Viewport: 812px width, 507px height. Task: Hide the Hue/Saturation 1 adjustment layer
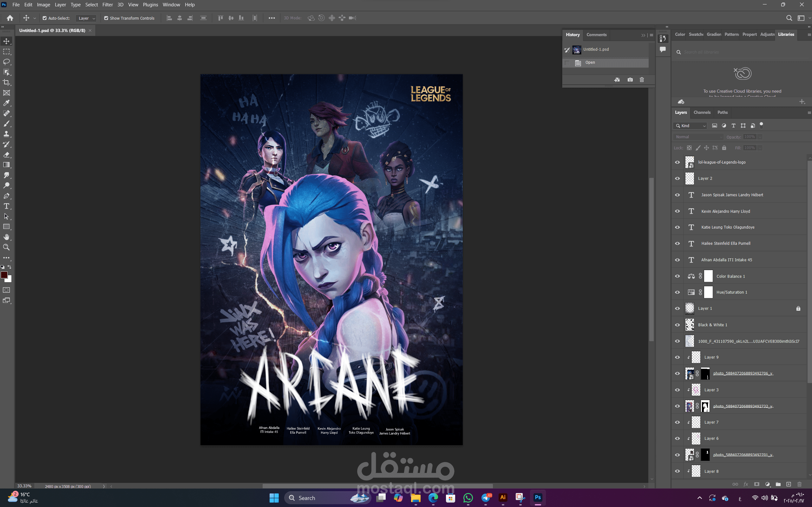677,292
